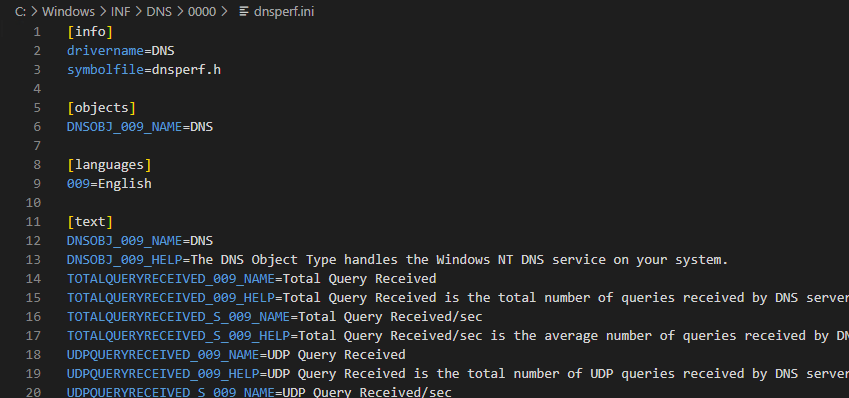Click line number 11 in gutter

coord(33,222)
